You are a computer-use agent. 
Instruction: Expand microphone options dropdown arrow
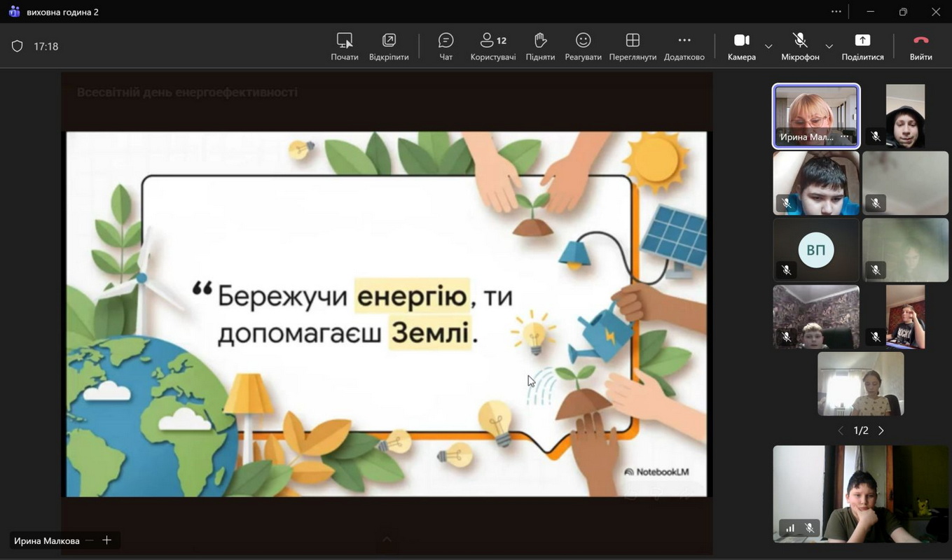click(829, 47)
